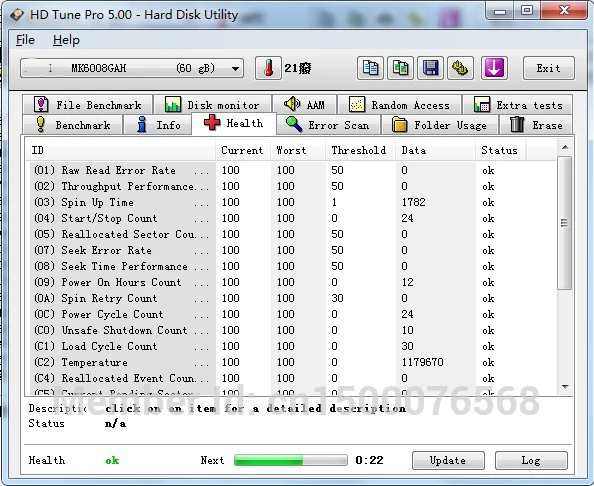This screenshot has height=486, width=594.
Task: Switch to the Error Scan tab
Action: [x=328, y=125]
